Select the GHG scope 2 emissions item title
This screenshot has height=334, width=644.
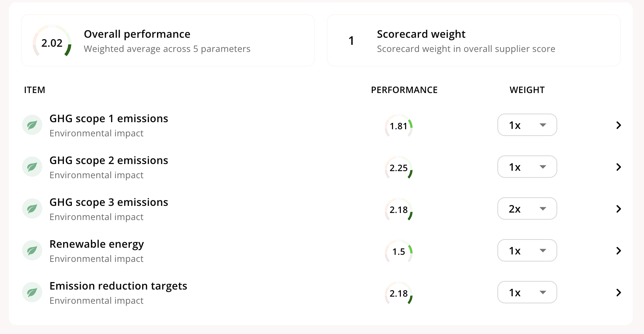click(x=109, y=160)
